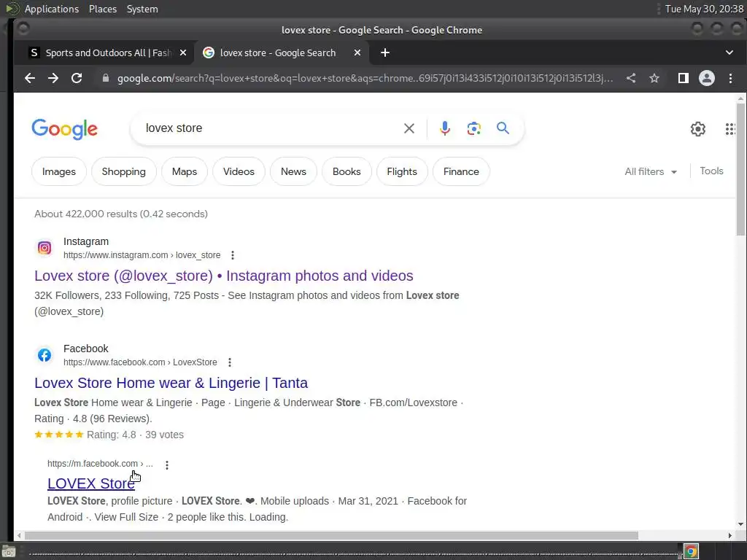Close the Sports and Outdoors tab
This screenshot has height=560, width=747.
pyautogui.click(x=183, y=52)
